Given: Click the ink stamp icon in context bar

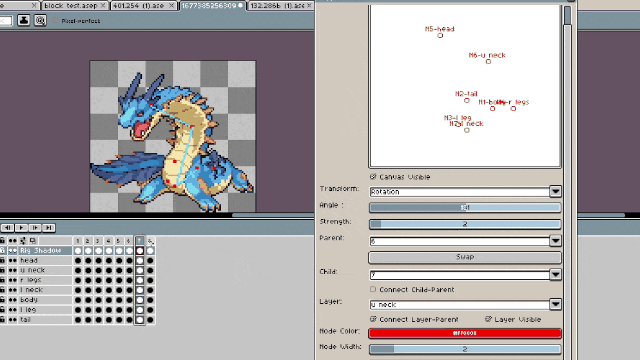Looking at the screenshot, I should (24, 20).
